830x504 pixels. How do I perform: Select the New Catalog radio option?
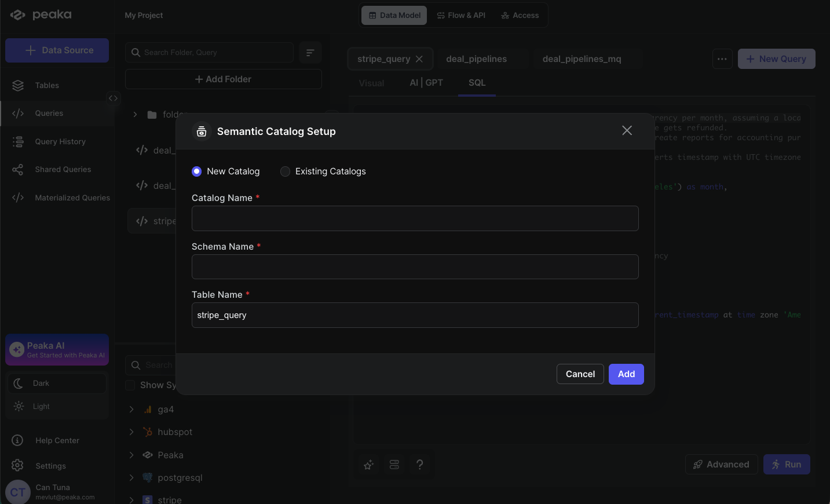click(x=197, y=171)
